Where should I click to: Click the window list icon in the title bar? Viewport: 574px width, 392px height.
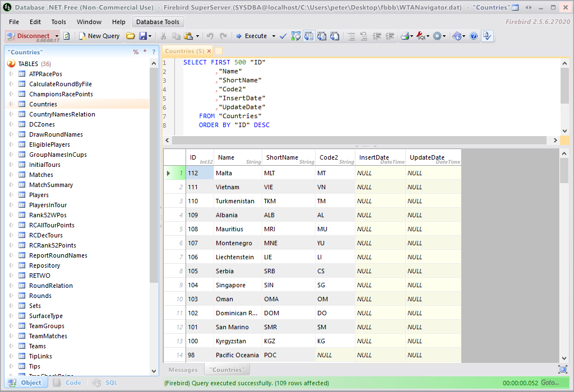[x=515, y=7]
